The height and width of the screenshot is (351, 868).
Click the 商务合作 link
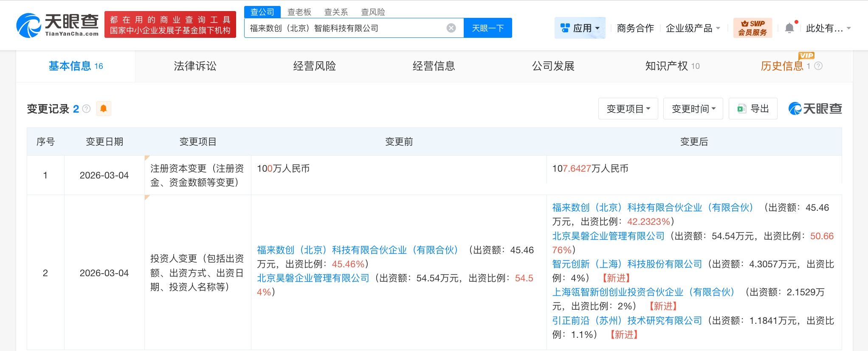(x=635, y=28)
